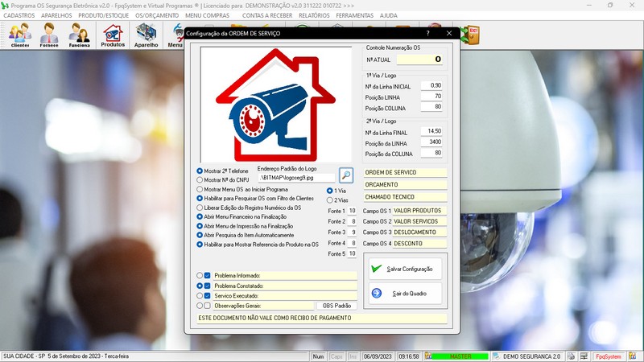Click the footer text ESTE DOCUMENTO NÃO VALE field
The height and width of the screenshot is (362, 644).
point(321,318)
